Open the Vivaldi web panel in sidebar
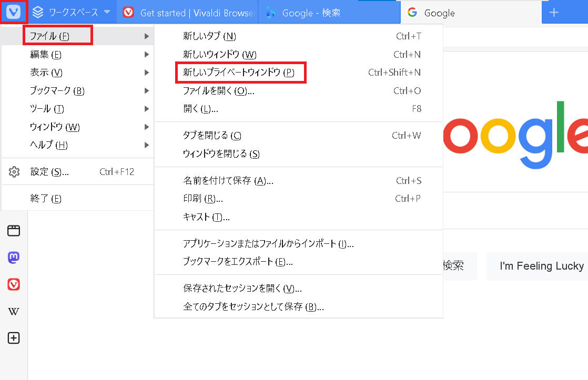This screenshot has height=380, width=588. [14, 284]
